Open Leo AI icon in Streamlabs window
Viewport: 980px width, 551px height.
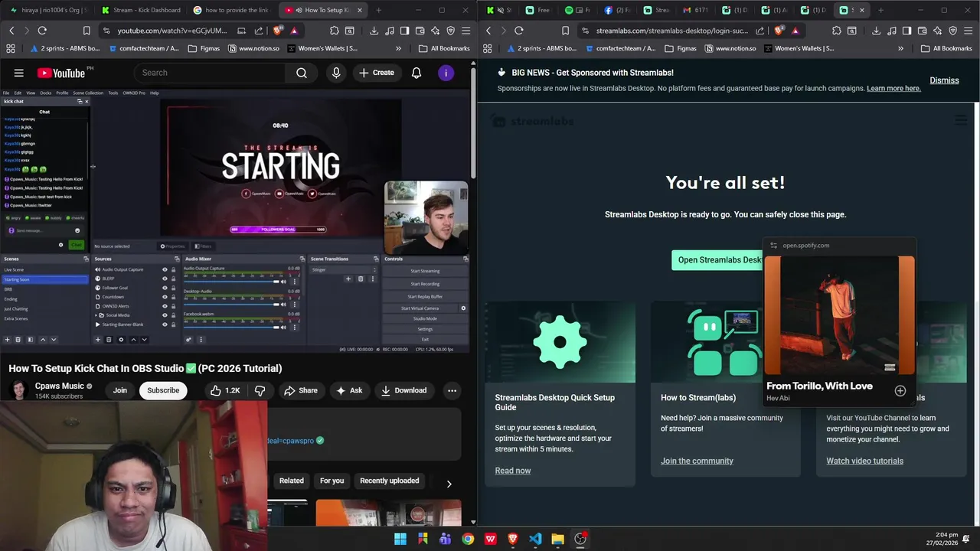pos(938,31)
